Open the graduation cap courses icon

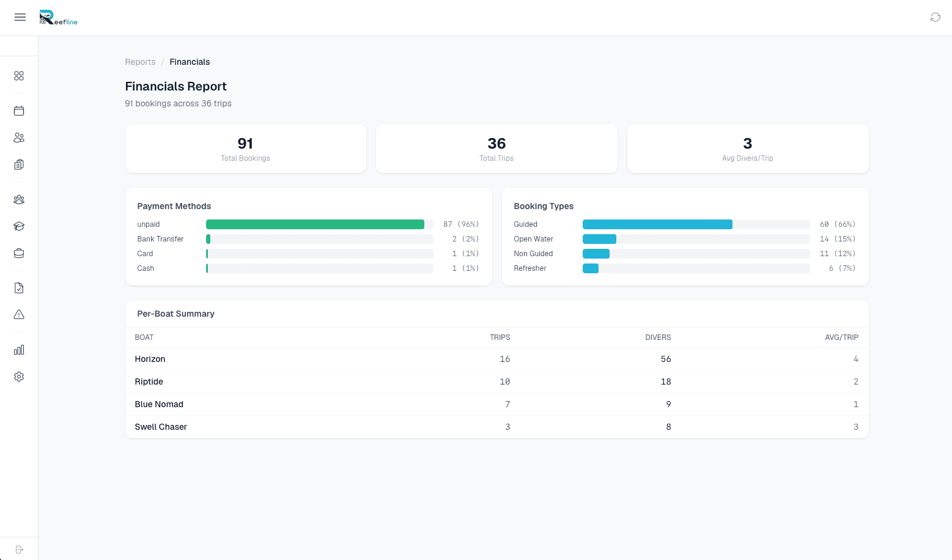point(19,226)
